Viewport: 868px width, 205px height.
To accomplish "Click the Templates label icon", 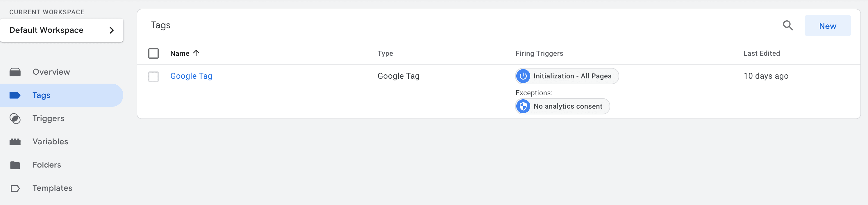I will (x=15, y=188).
